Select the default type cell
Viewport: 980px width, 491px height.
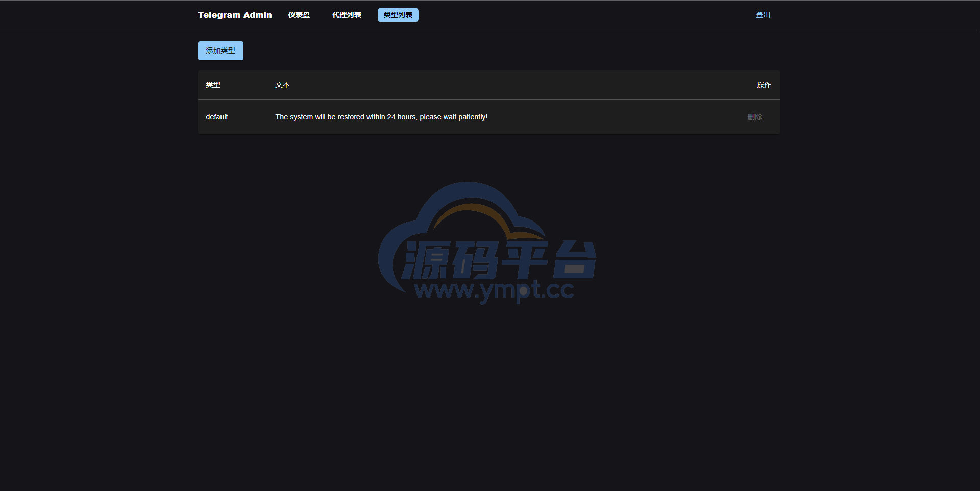pyautogui.click(x=217, y=117)
